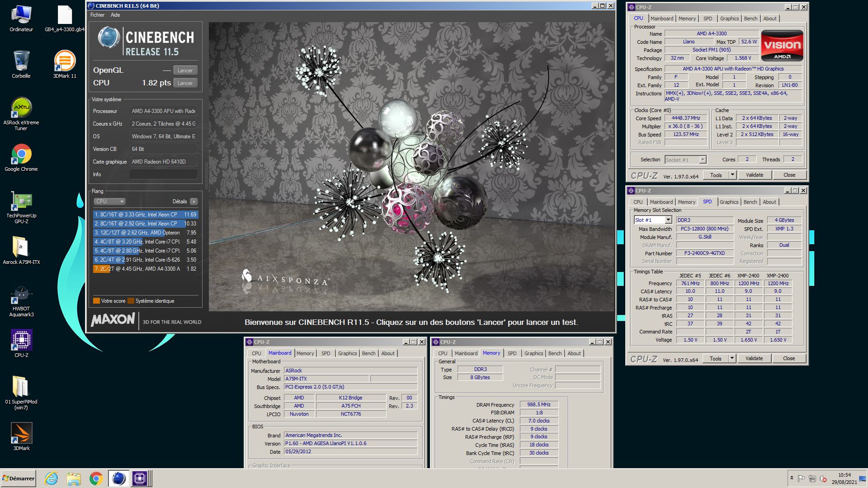This screenshot has height=488, width=868.
Task: Open CPU tab in Memory CPU-Z window
Action: coord(443,353)
